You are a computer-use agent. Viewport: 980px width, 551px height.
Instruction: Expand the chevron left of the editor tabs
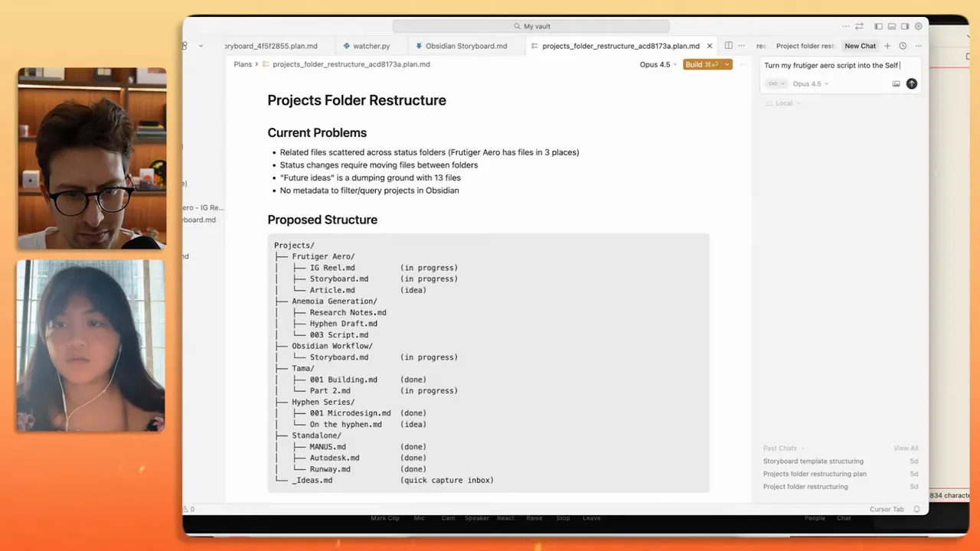(201, 46)
